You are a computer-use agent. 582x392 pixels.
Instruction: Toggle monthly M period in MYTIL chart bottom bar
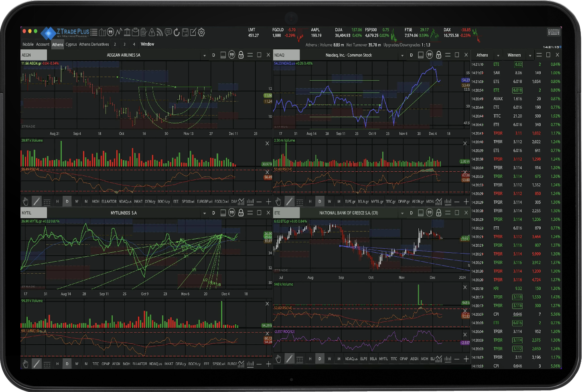pyautogui.click(x=86, y=364)
